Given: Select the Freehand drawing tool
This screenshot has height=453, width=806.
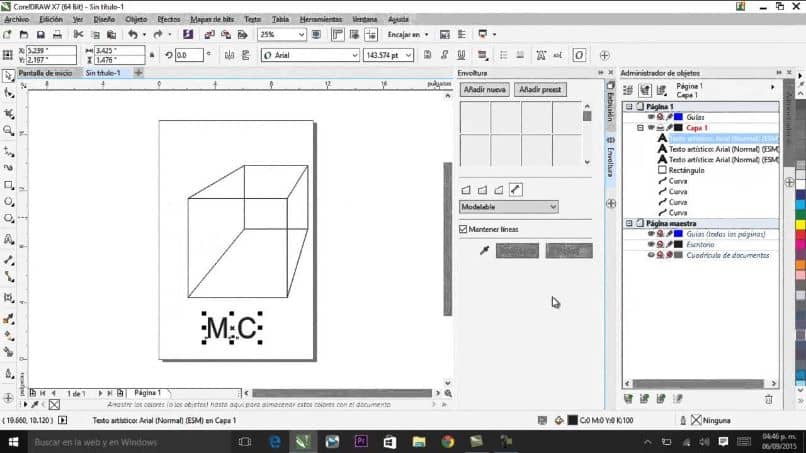Looking at the screenshot, I should pos(8,151).
